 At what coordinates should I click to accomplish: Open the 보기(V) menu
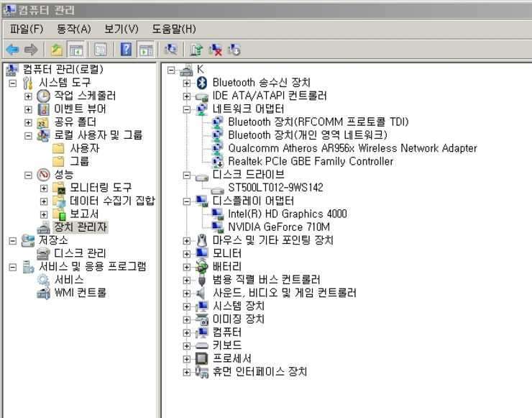(121, 29)
